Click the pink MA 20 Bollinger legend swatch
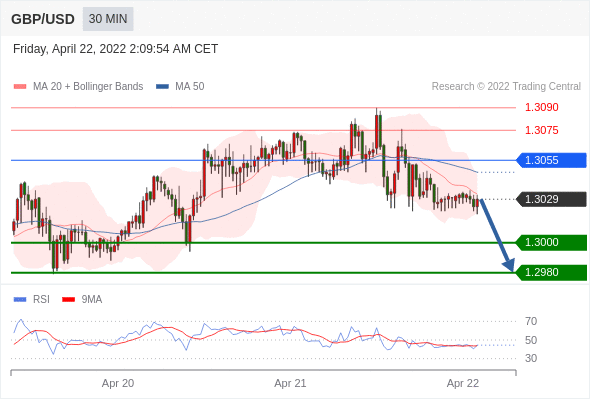The width and height of the screenshot is (590, 400). [20, 87]
